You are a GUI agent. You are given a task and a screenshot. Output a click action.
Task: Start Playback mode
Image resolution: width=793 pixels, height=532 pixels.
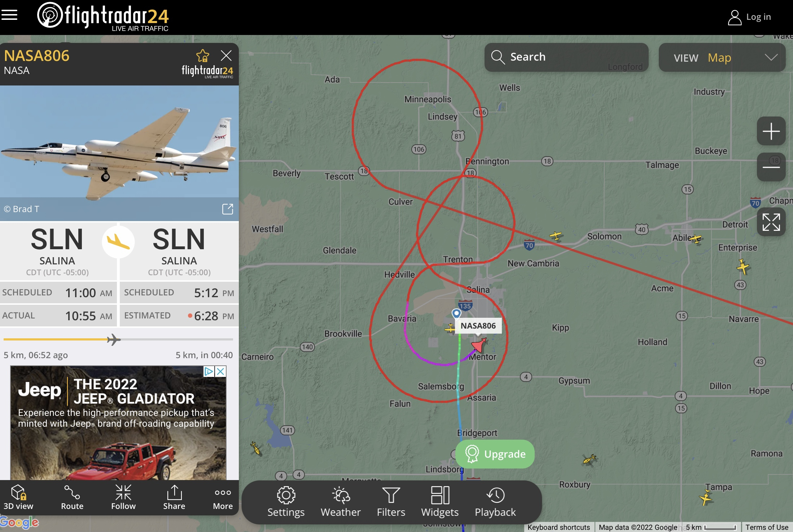pos(495,502)
